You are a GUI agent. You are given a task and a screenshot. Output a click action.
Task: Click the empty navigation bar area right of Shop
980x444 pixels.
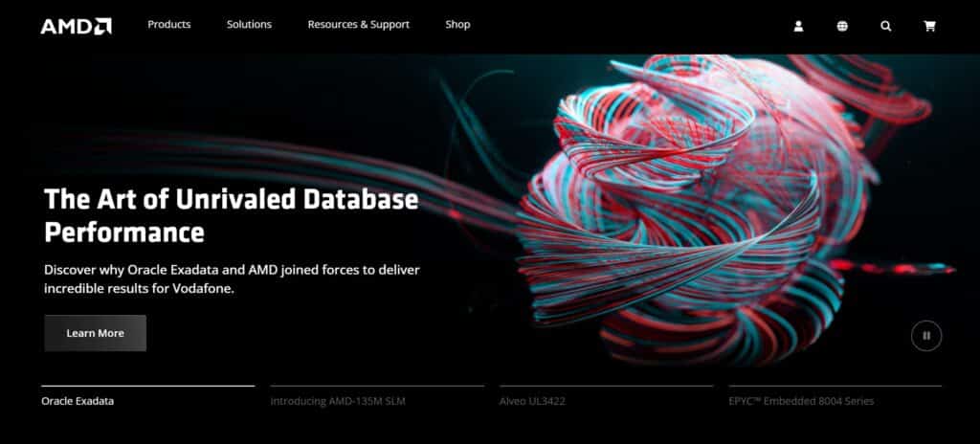click(x=622, y=26)
